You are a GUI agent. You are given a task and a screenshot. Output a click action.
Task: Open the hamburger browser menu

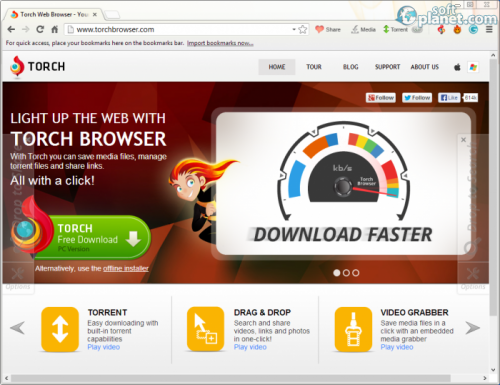489,29
